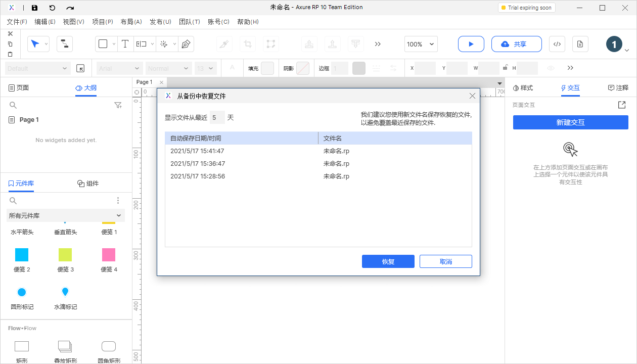Select backup row 2021/5/17 15:28:56
The image size is (637, 364).
318,176
